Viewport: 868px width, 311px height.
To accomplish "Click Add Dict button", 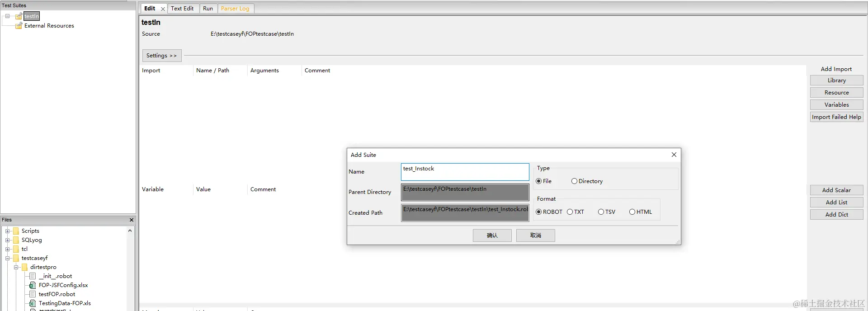I will pos(836,215).
